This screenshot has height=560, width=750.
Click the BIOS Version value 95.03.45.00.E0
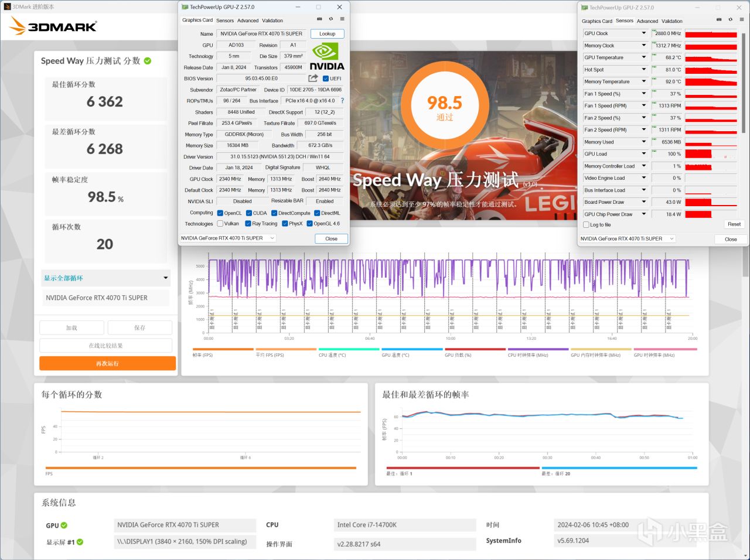261,78
